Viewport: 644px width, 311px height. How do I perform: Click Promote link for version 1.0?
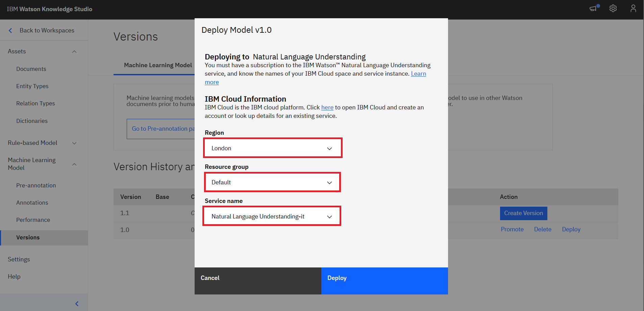pyautogui.click(x=512, y=229)
